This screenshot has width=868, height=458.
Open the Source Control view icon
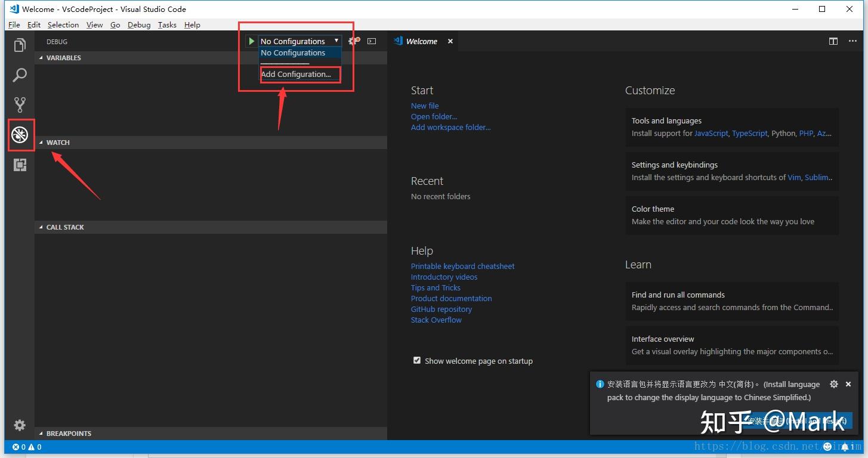click(20, 105)
